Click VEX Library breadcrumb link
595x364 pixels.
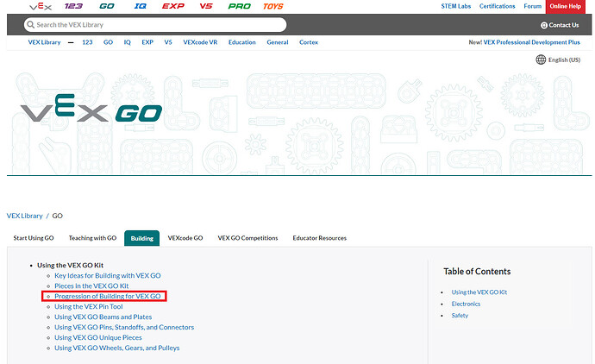pyautogui.click(x=25, y=216)
